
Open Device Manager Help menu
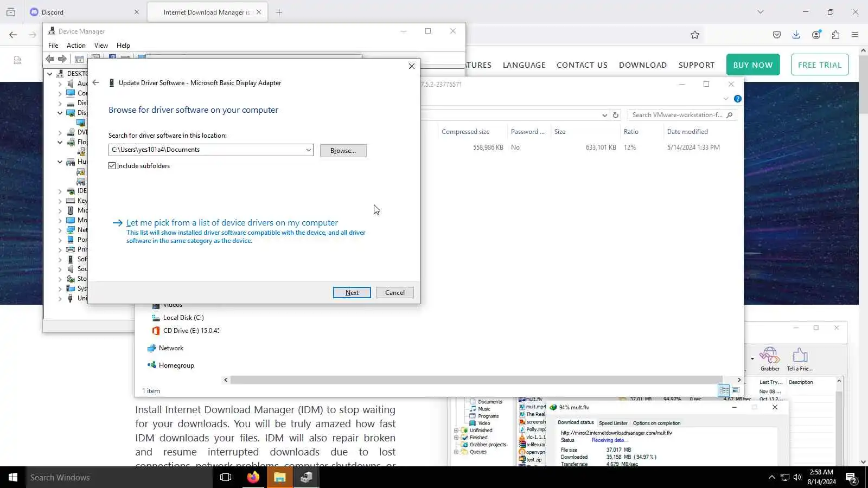coord(123,46)
